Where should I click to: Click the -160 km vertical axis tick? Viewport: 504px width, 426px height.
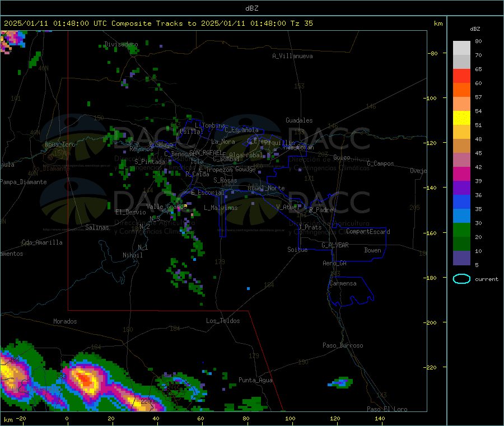(x=431, y=233)
